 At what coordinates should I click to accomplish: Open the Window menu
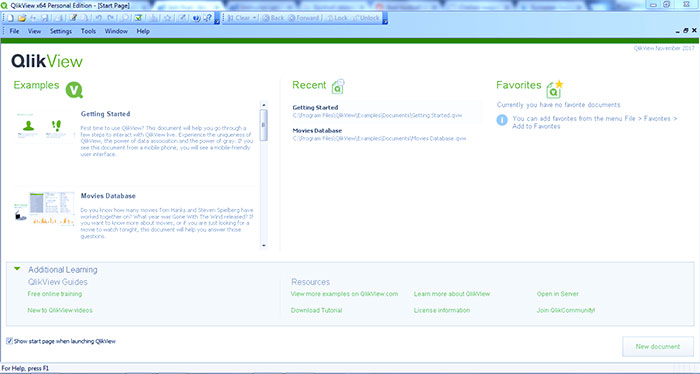tap(117, 31)
